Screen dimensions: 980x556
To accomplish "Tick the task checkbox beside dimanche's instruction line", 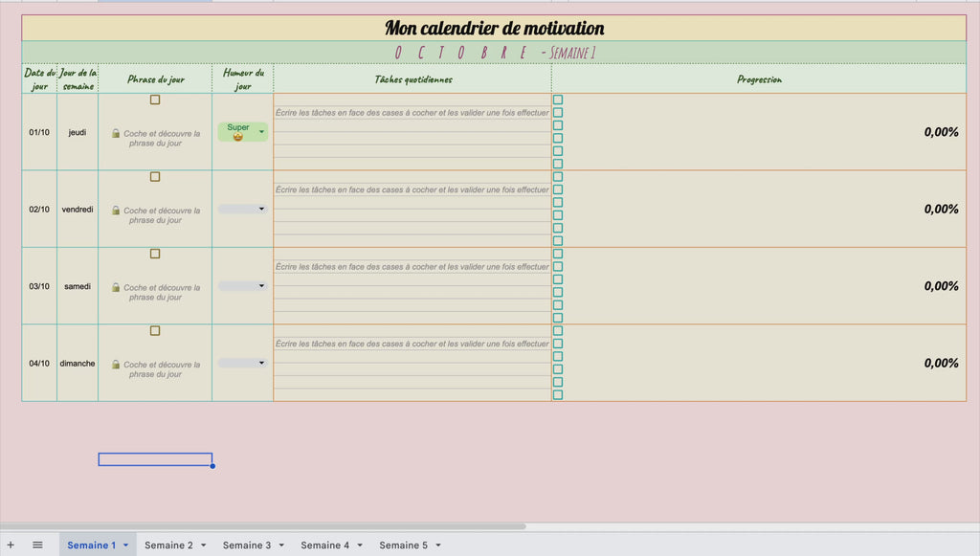I will [x=558, y=344].
